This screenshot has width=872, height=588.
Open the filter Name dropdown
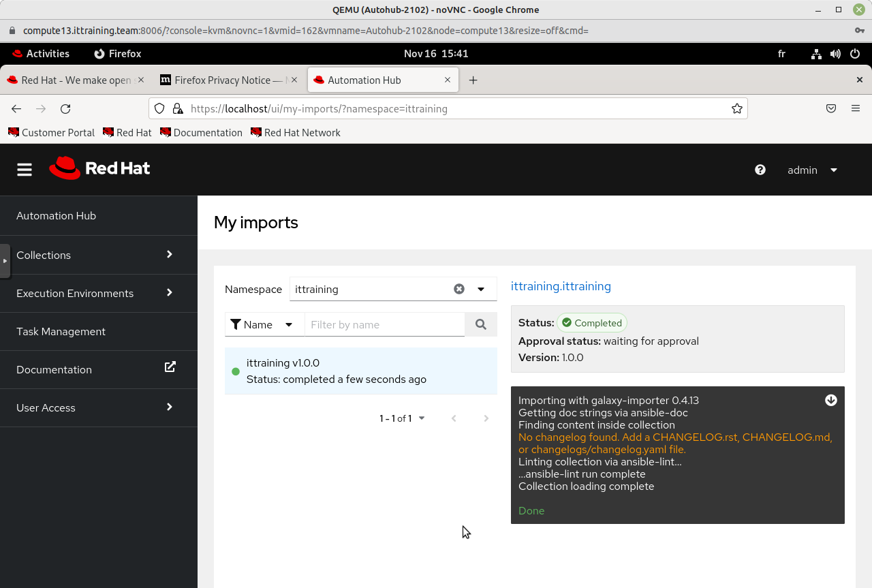click(x=264, y=324)
